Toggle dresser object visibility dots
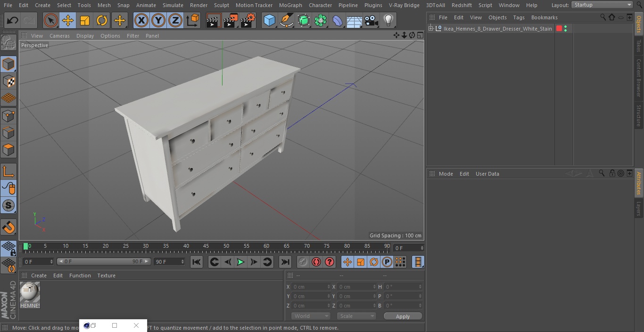644x332 pixels. tap(565, 29)
